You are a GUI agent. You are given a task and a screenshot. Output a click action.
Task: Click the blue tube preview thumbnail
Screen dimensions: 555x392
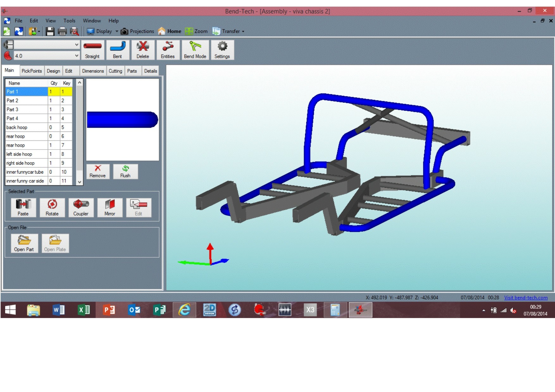point(122,119)
